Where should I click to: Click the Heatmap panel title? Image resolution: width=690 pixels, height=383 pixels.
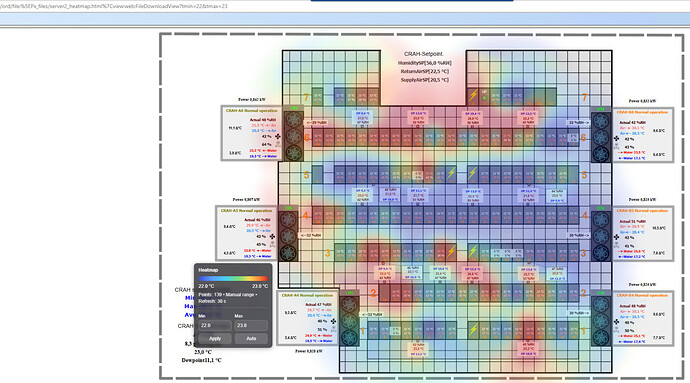(x=208, y=270)
